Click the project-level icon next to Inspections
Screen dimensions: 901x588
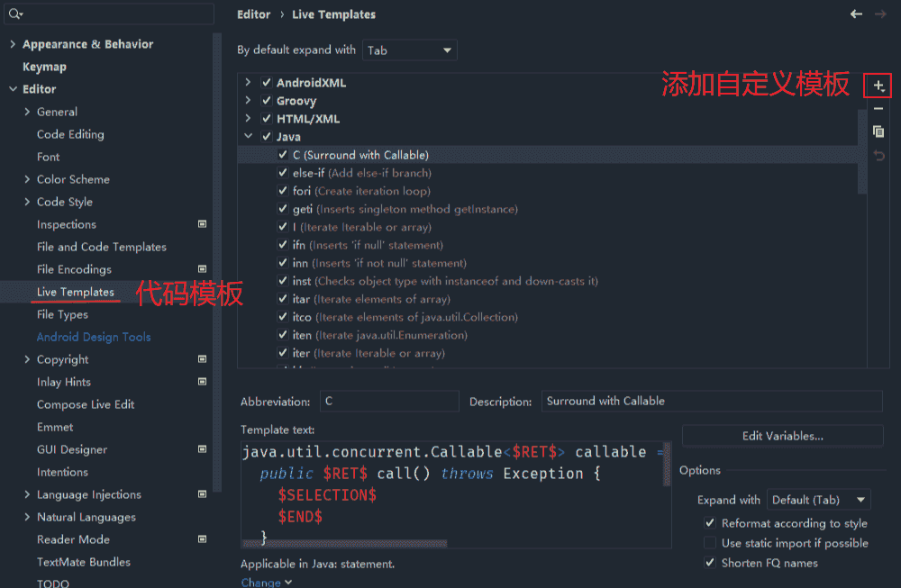coord(203,224)
